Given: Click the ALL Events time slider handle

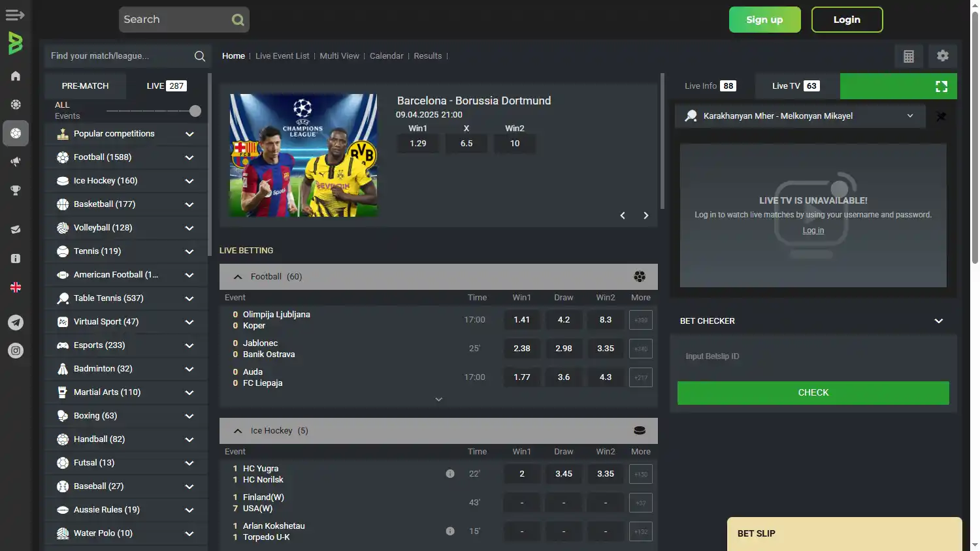Looking at the screenshot, I should coord(195,111).
